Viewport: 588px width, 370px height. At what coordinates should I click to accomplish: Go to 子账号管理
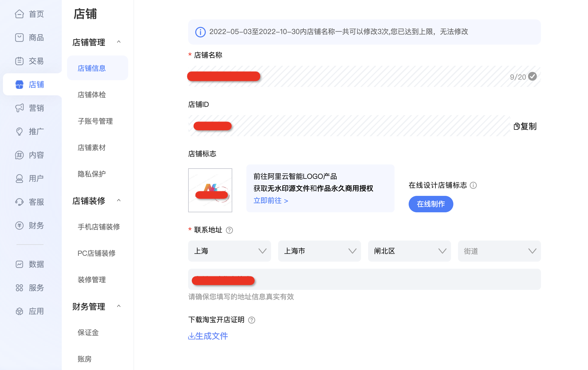tap(95, 121)
